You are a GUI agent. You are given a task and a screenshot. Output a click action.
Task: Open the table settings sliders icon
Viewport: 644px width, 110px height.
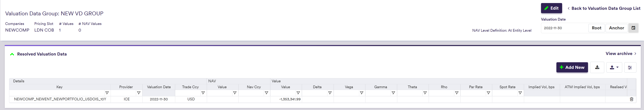[x=630, y=67]
